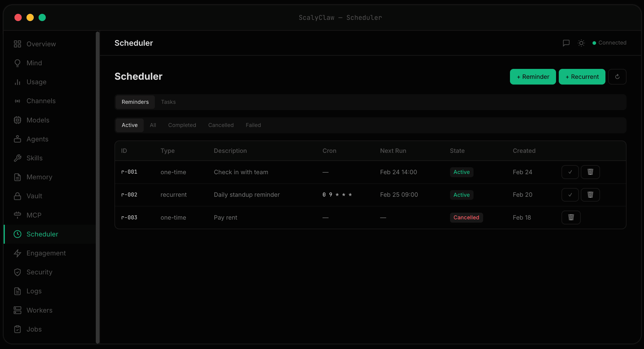Open Security via the shield icon
Screen dimensions: 644x349
17,272
